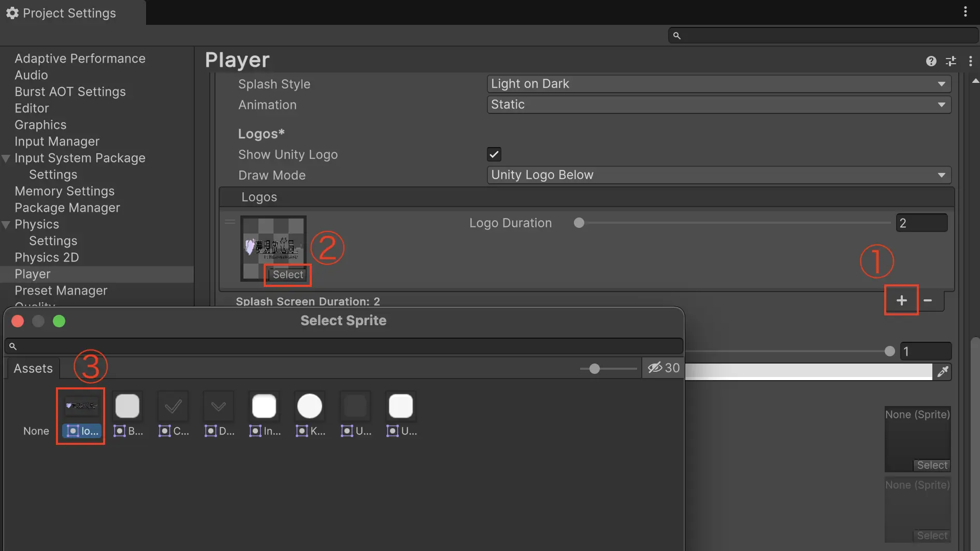Screen dimensions: 980x551
Task: Open Settings under Physics
Action: pyautogui.click(x=53, y=241)
